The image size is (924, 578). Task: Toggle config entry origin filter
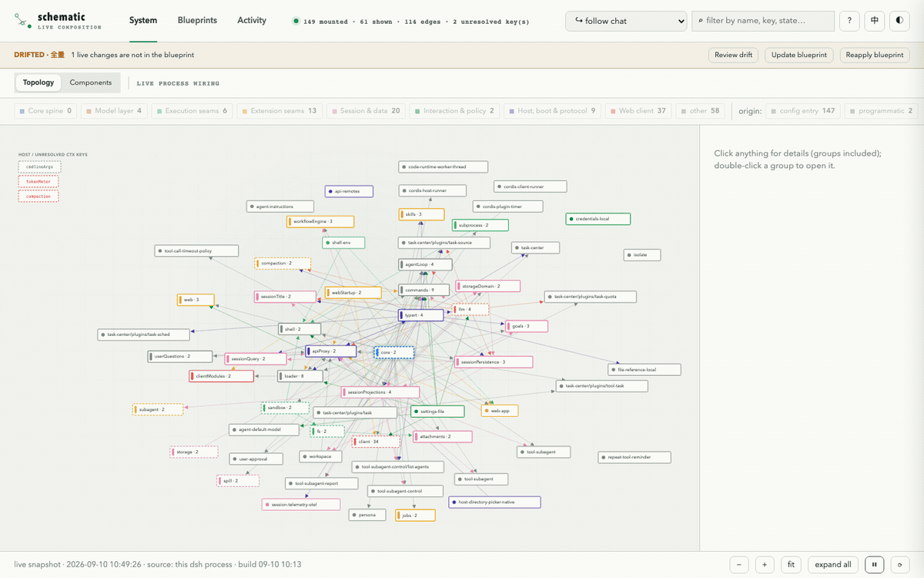pos(803,111)
